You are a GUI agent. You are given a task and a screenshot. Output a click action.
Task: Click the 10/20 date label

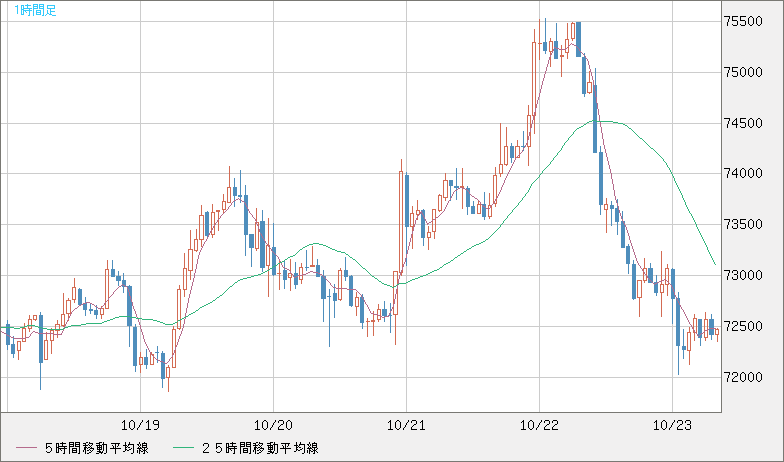(273, 425)
